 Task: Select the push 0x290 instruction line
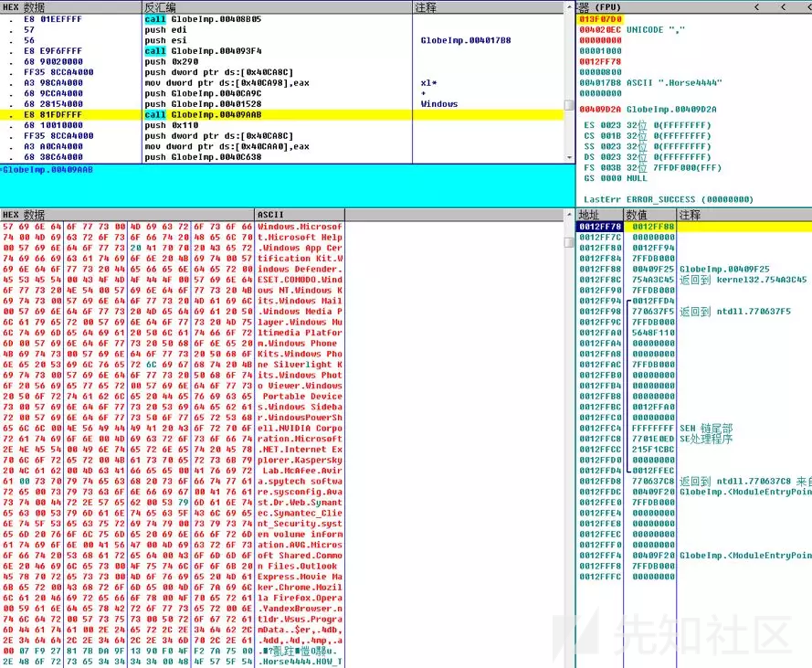pos(168,62)
